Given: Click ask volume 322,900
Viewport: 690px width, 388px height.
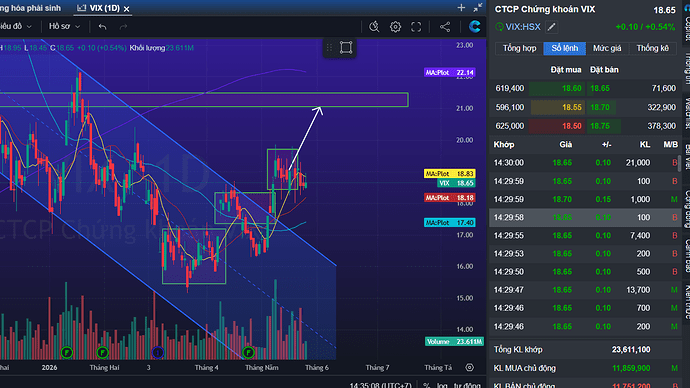Looking at the screenshot, I should point(661,107).
